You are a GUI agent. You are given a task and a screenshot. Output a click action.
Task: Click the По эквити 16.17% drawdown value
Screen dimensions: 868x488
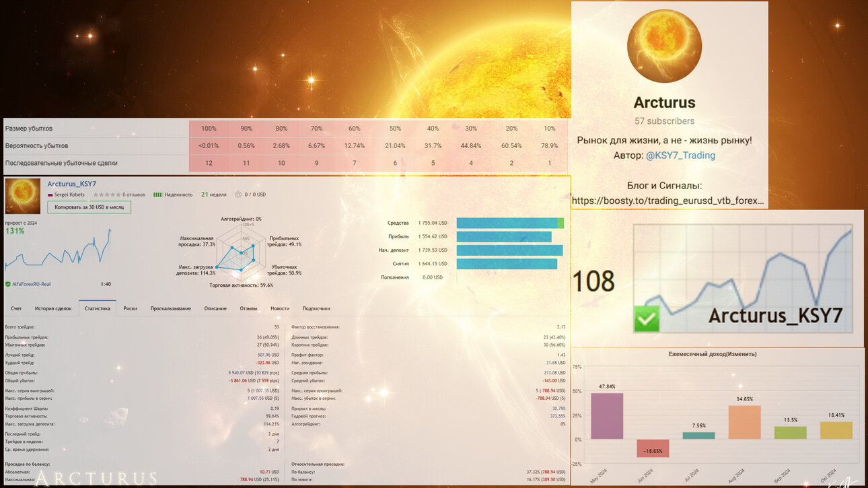(546, 480)
